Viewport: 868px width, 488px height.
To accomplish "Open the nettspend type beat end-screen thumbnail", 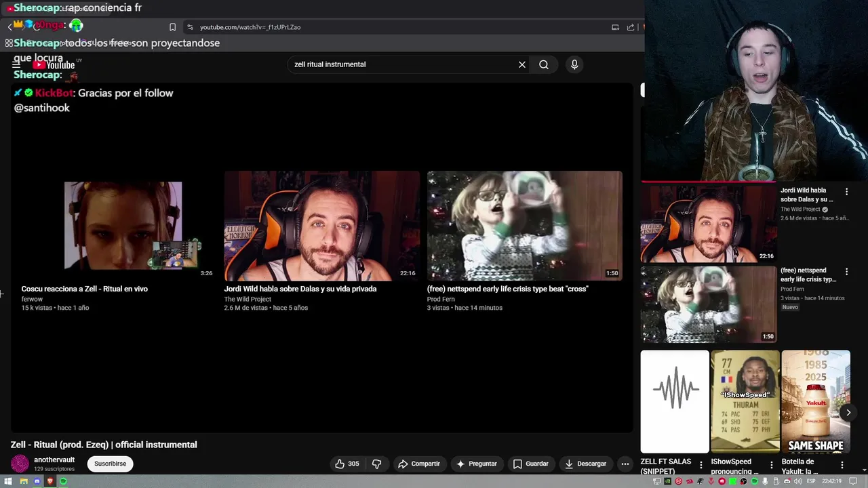I will coord(524,226).
